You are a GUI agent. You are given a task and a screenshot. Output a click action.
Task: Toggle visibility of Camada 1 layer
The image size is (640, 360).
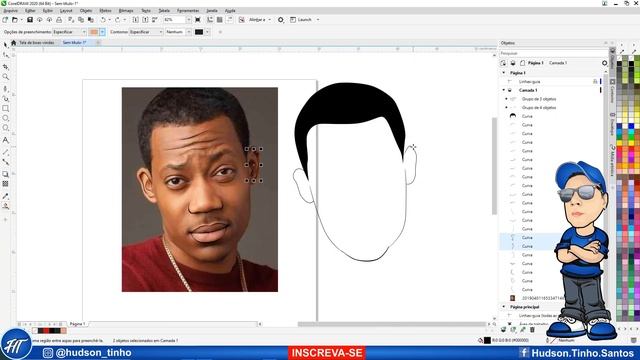click(510, 90)
